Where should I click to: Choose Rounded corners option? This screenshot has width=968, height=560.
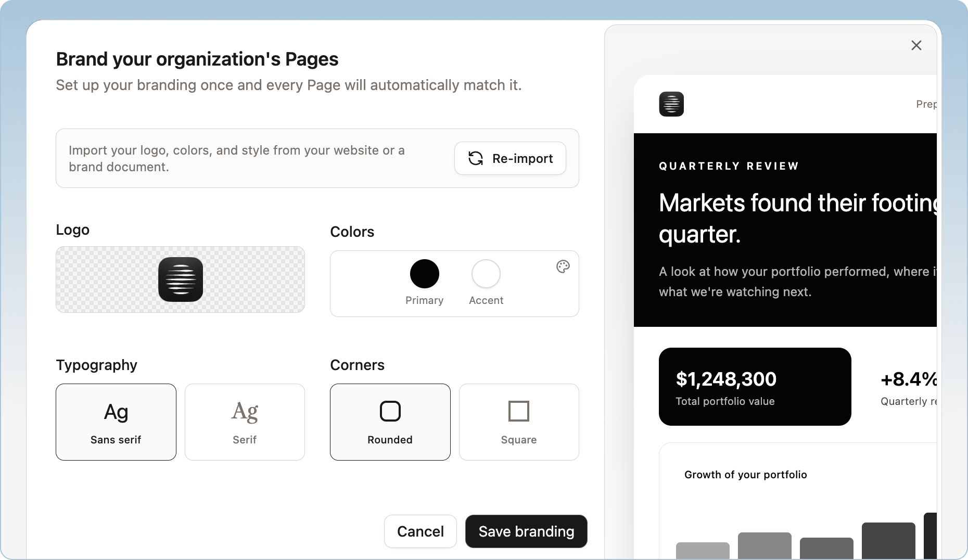pyautogui.click(x=390, y=422)
